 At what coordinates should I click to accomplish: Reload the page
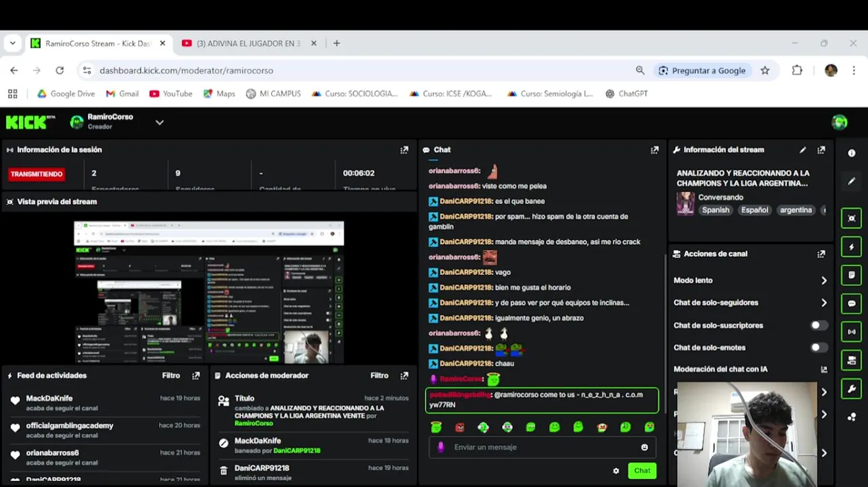click(x=60, y=70)
